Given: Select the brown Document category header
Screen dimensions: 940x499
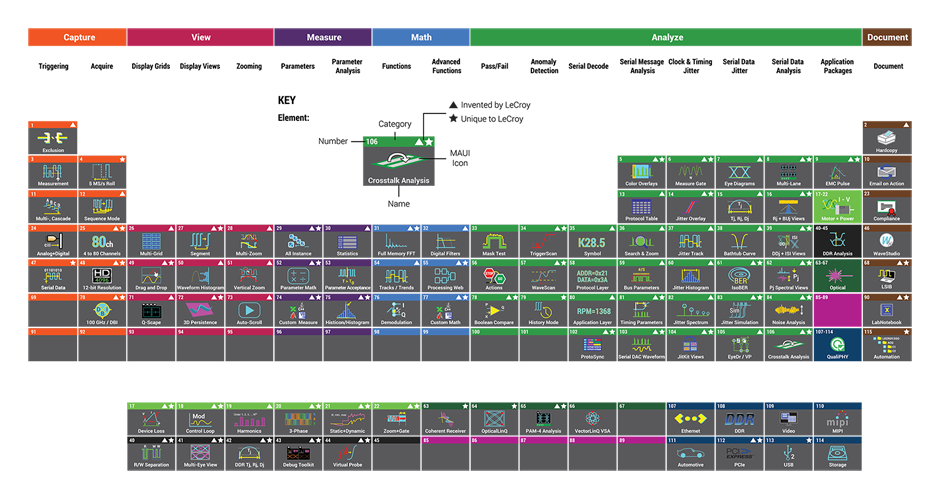Looking at the screenshot, I should [887, 37].
